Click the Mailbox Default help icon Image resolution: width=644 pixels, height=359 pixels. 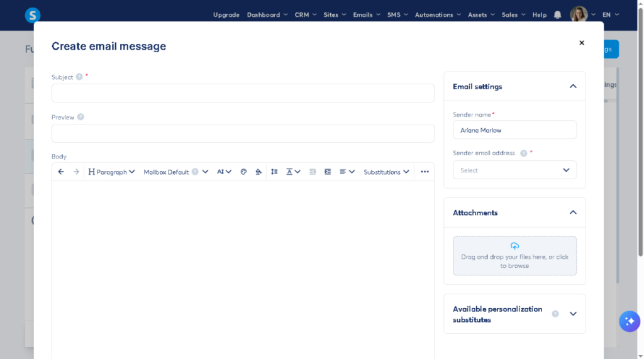[x=195, y=172]
